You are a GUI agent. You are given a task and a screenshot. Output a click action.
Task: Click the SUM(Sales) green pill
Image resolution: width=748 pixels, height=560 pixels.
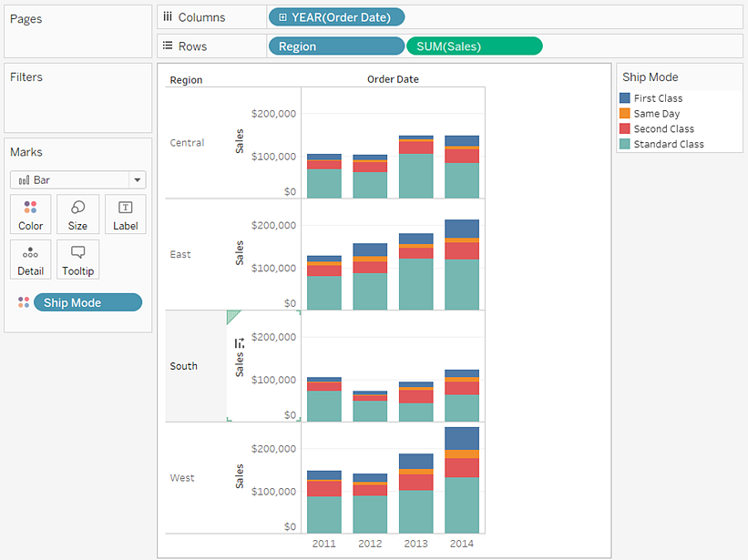474,46
